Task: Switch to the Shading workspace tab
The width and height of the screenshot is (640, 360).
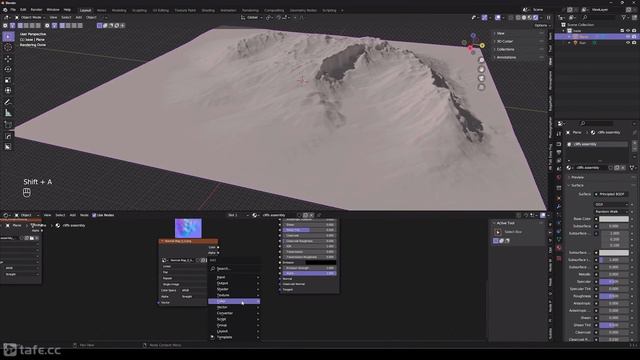Action: point(208,10)
